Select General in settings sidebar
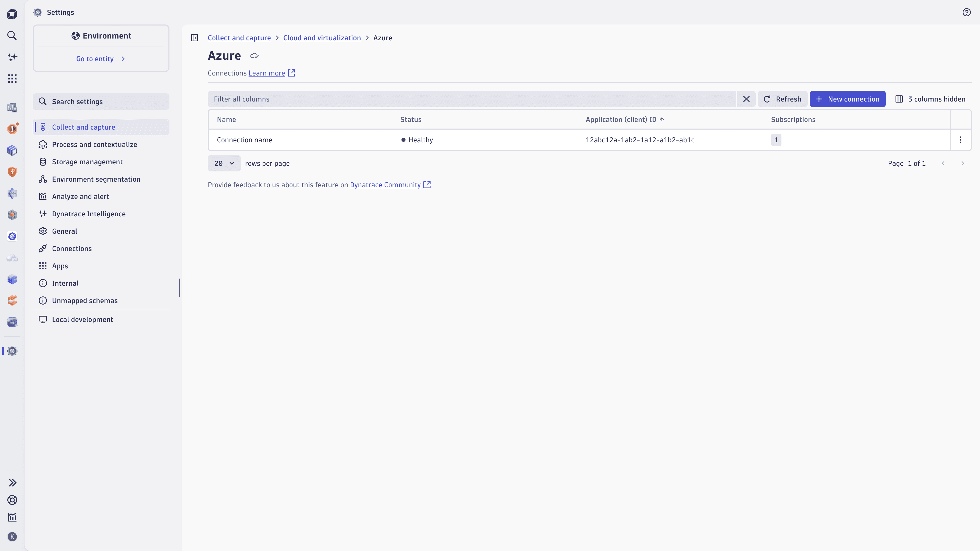The image size is (980, 551). click(x=101, y=231)
